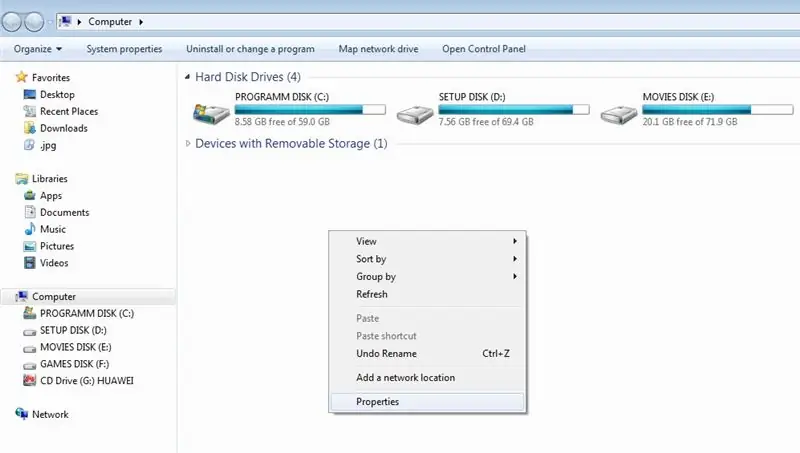Image resolution: width=800 pixels, height=453 pixels.
Task: Select the MOVIES DISK (E:) drive icon
Action: click(618, 114)
